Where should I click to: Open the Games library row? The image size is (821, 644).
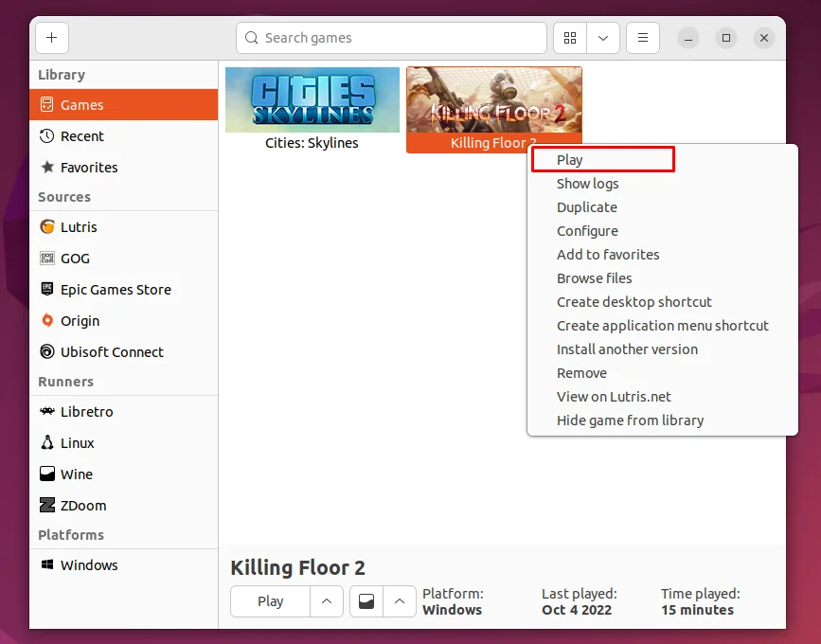click(x=123, y=105)
